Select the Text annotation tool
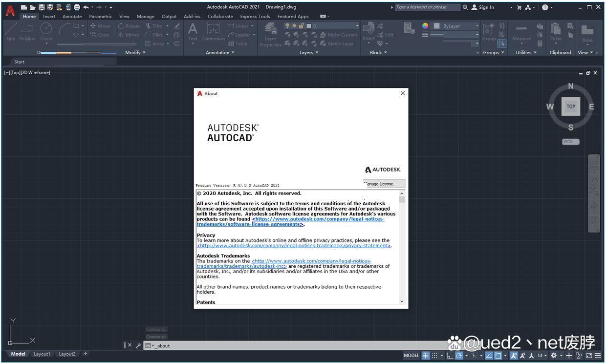Image resolution: width=607 pixels, height=364 pixels. (x=193, y=32)
